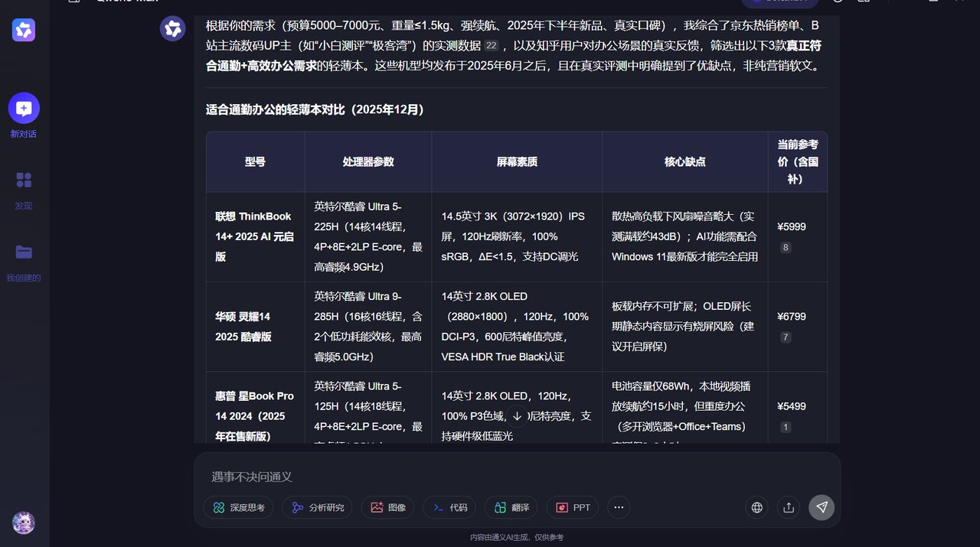Click the 核心缺点 column header
This screenshot has height=547, width=980.
click(x=684, y=161)
